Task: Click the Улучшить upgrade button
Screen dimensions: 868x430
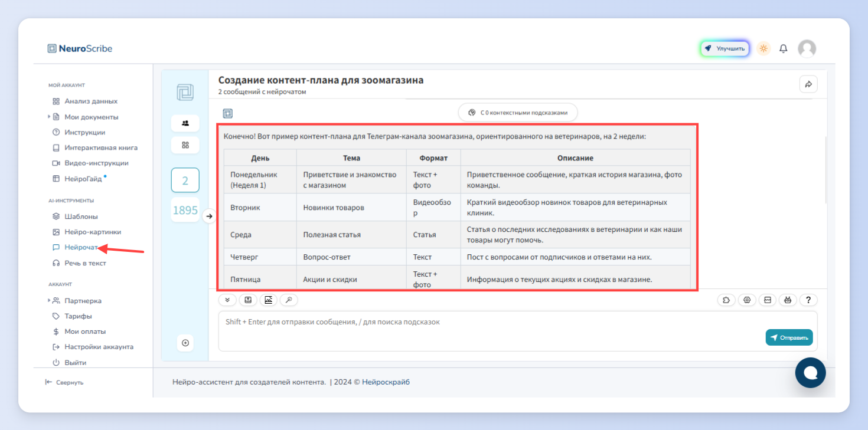Action: pyautogui.click(x=725, y=48)
